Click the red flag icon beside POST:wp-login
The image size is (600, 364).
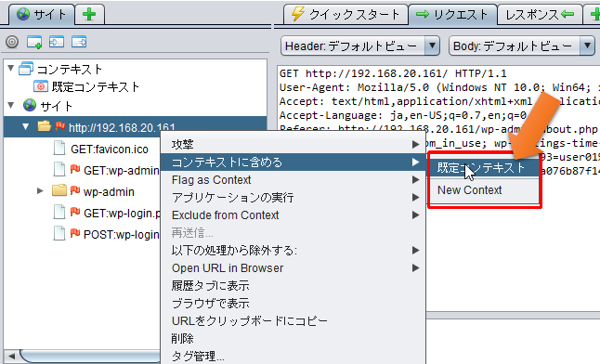75,233
